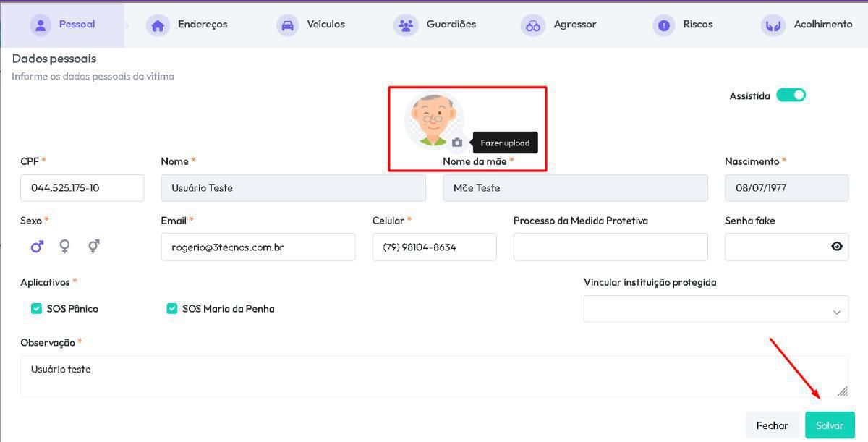
Task: Focus the Email input field
Action: pyautogui.click(x=258, y=247)
